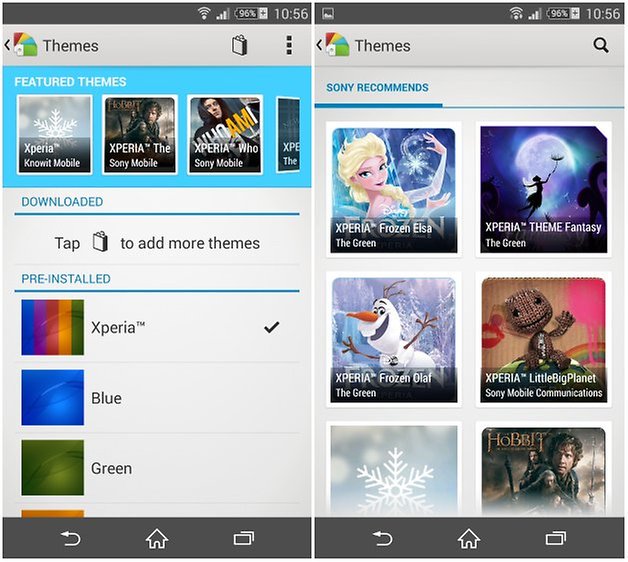
Task: Select the Blue pre-installed theme
Action: click(157, 397)
